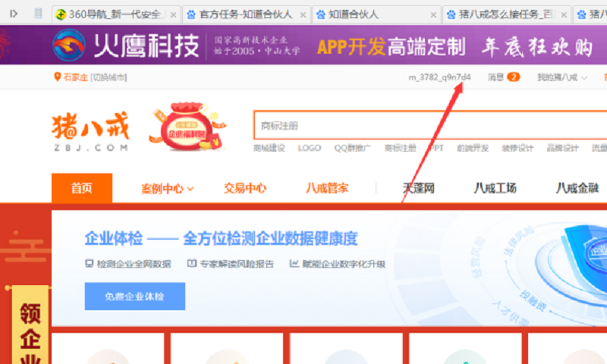The height and width of the screenshot is (364, 607).
Task: Click the book icon beside 专家解读风险报告
Action: pyautogui.click(x=192, y=263)
